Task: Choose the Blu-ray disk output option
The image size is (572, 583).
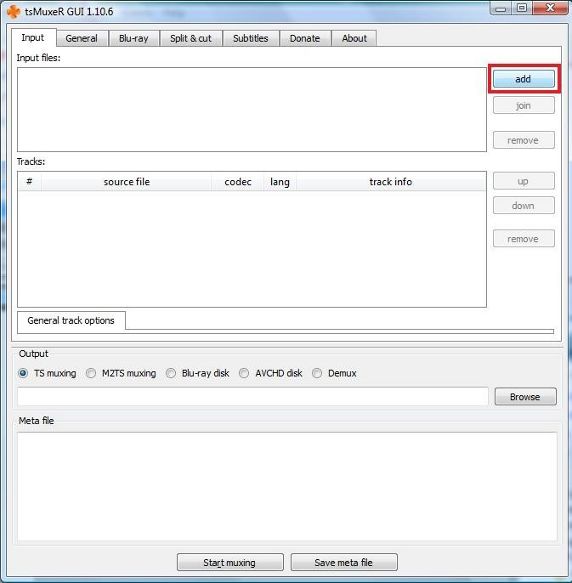Action: coord(171,373)
